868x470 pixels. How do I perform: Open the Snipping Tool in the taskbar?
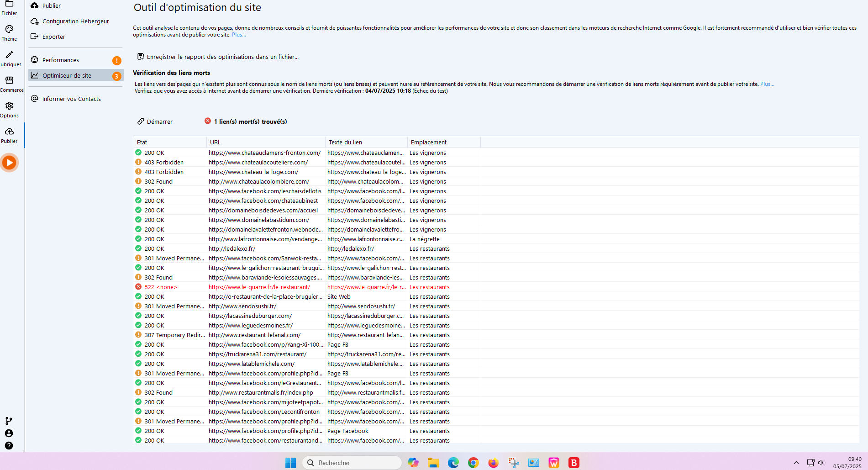(514, 463)
